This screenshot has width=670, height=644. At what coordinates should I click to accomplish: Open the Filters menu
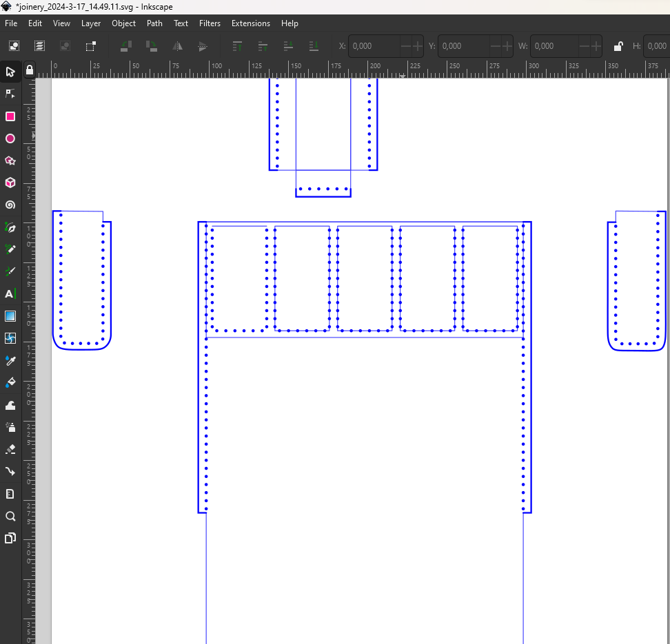pyautogui.click(x=210, y=23)
